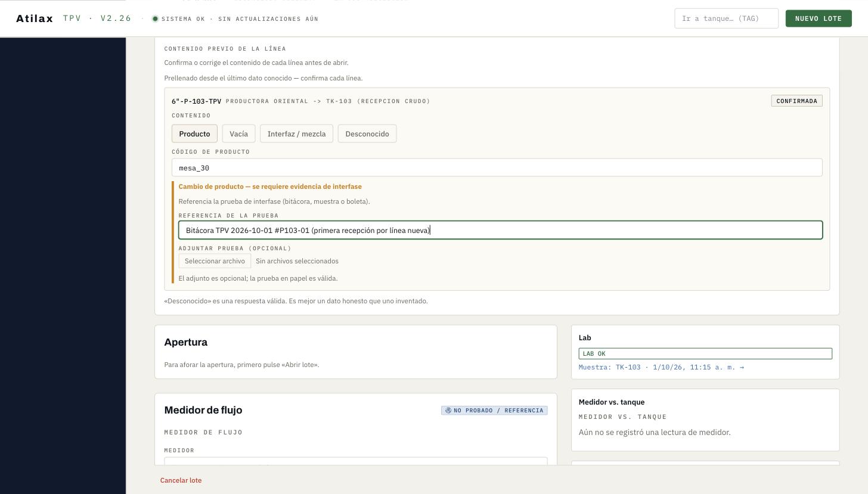This screenshot has height=494, width=868.
Task: Edit the Código de producto field 'mesa_30'
Action: pyautogui.click(x=497, y=167)
